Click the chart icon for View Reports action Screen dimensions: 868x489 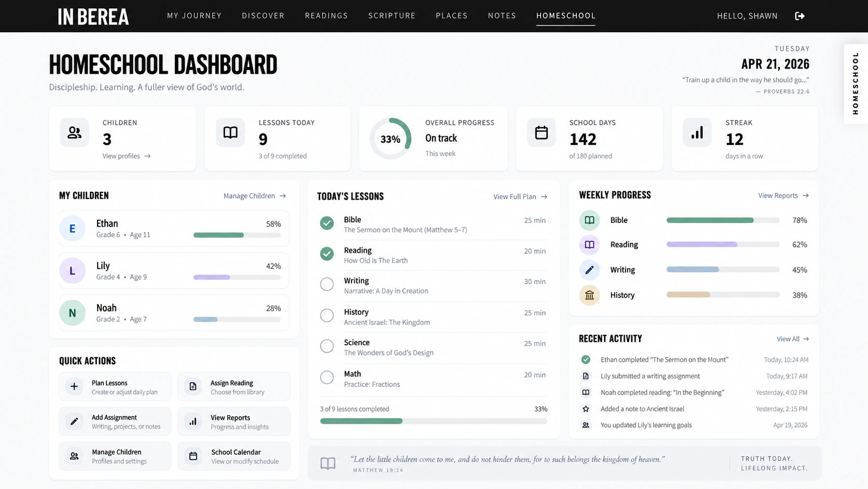pyautogui.click(x=193, y=421)
